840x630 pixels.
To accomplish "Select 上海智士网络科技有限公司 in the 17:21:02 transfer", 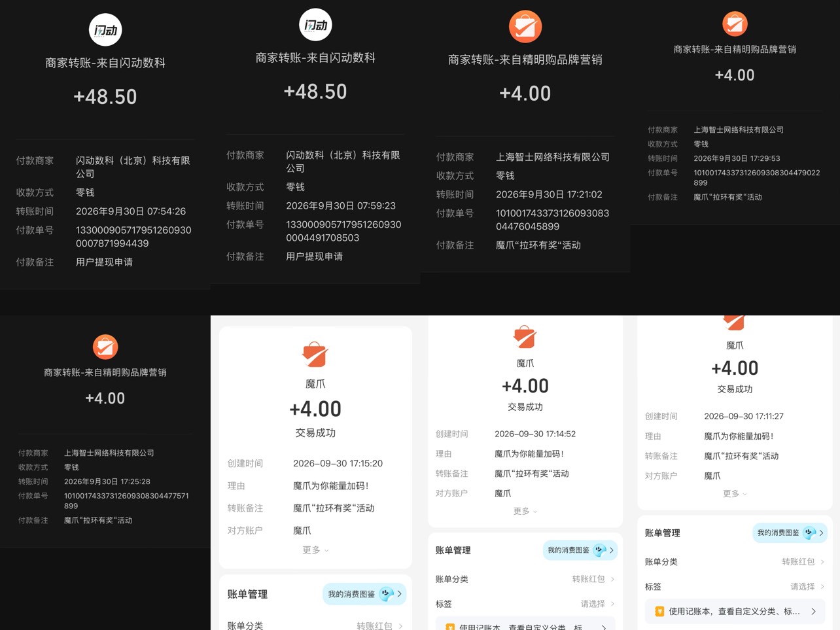I will (x=553, y=157).
